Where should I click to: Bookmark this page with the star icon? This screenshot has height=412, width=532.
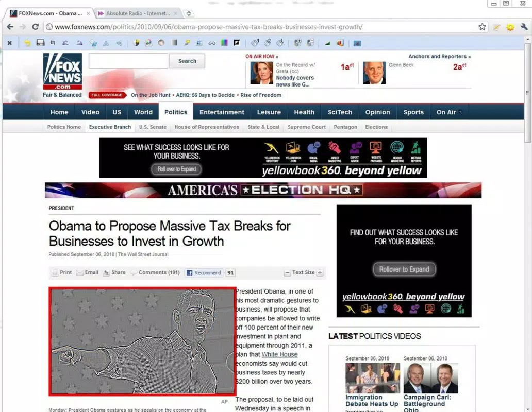pyautogui.click(x=482, y=27)
